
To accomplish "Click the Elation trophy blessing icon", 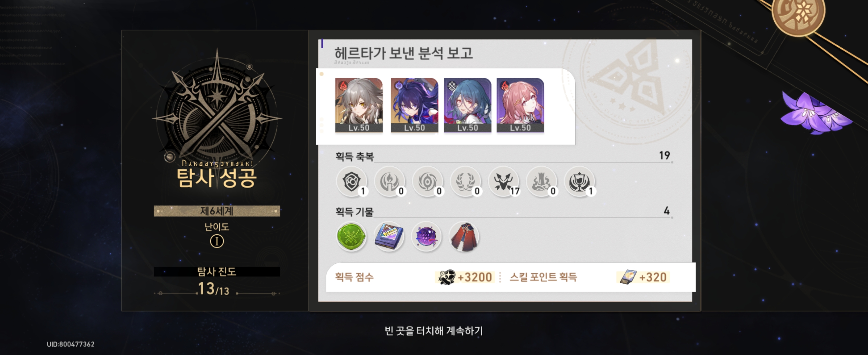I will (x=580, y=181).
